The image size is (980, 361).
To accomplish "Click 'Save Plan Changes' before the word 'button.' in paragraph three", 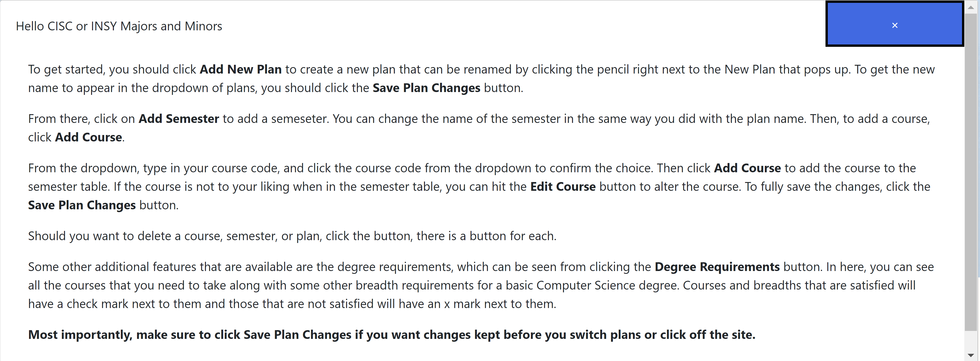I will point(82,205).
